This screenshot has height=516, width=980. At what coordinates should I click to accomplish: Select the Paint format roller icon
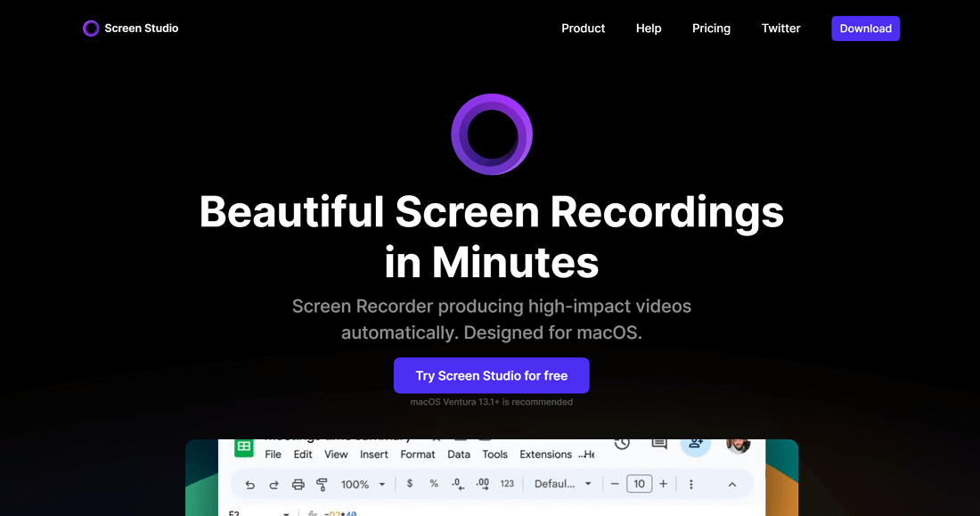[x=322, y=485]
